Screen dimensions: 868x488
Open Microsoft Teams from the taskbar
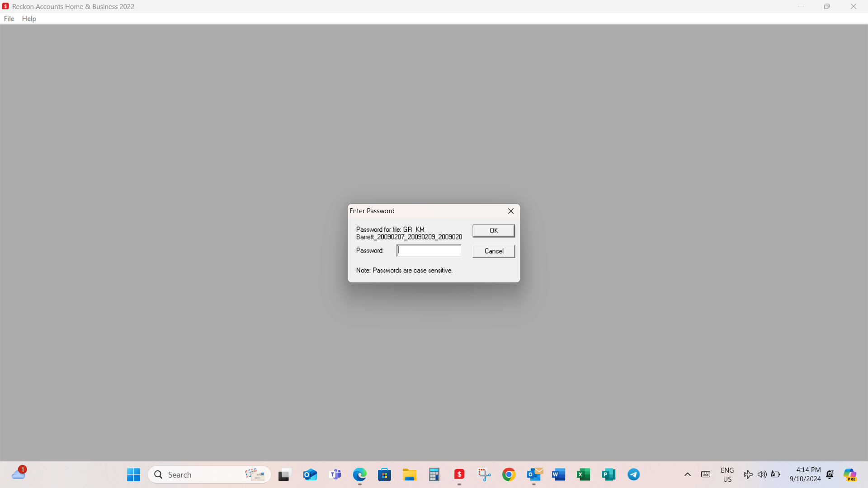coord(335,474)
